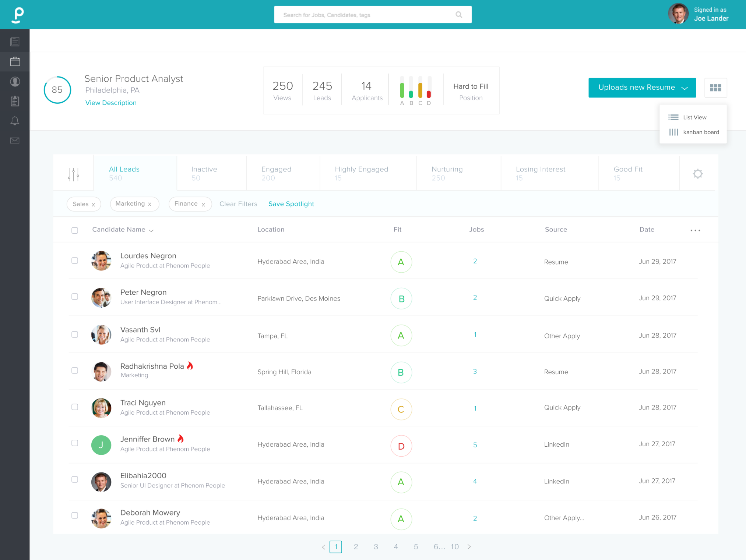Switch to the Highly Engaged tab
The image size is (746, 560).
362,173
